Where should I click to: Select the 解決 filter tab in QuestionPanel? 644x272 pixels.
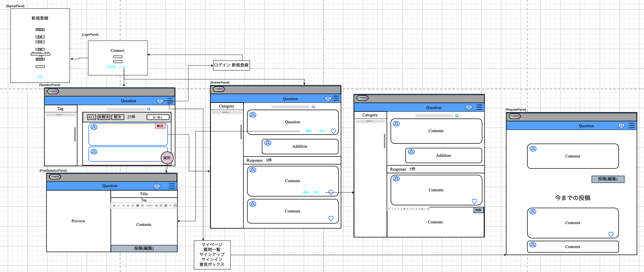click(118, 117)
